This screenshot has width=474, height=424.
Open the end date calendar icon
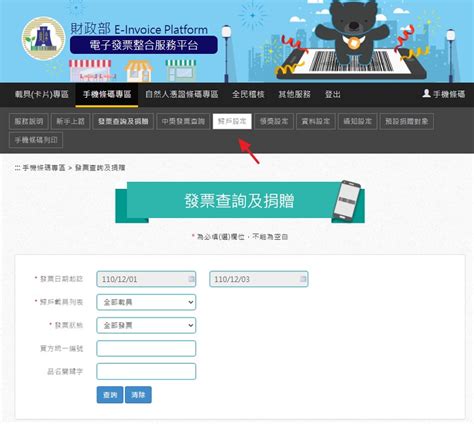(303, 279)
